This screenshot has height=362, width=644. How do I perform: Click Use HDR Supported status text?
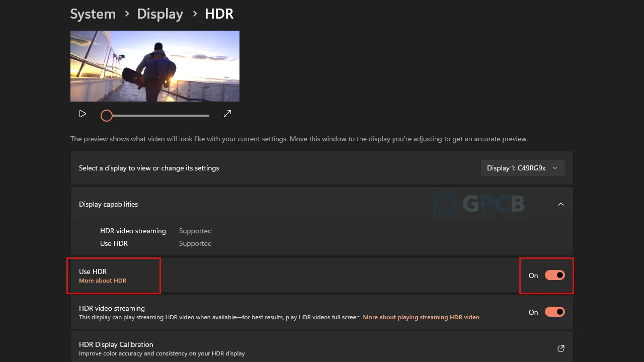point(195,243)
